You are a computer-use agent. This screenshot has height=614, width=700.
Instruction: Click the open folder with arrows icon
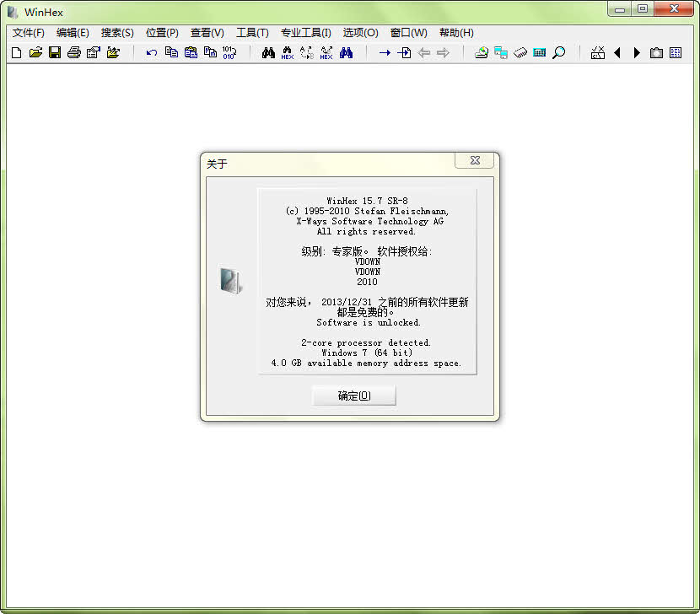coord(113,52)
